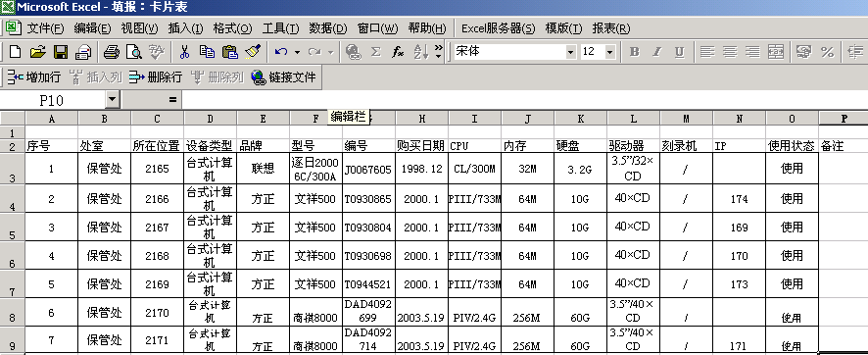
Task: Open the Undo history dropdown arrow
Action: pyautogui.click(x=297, y=52)
